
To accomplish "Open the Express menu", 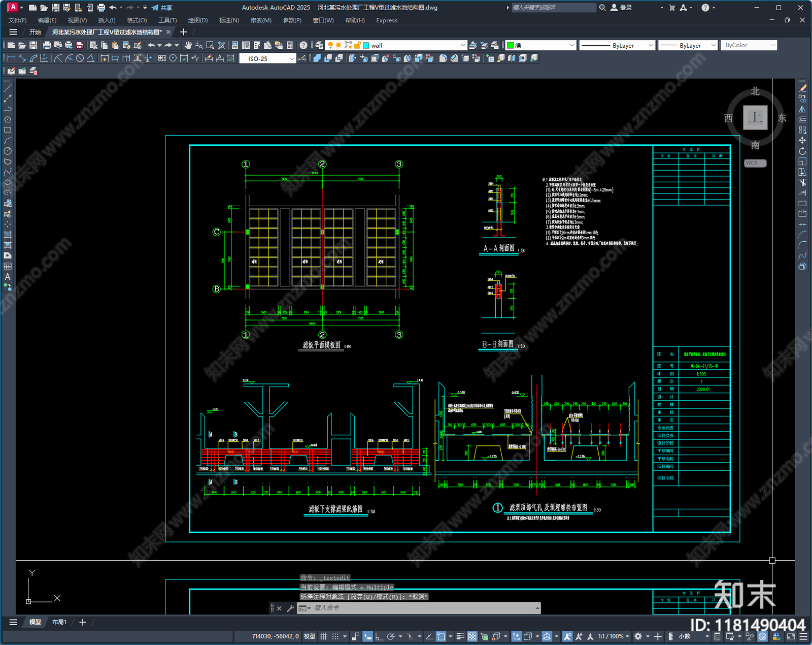I will pyautogui.click(x=387, y=20).
